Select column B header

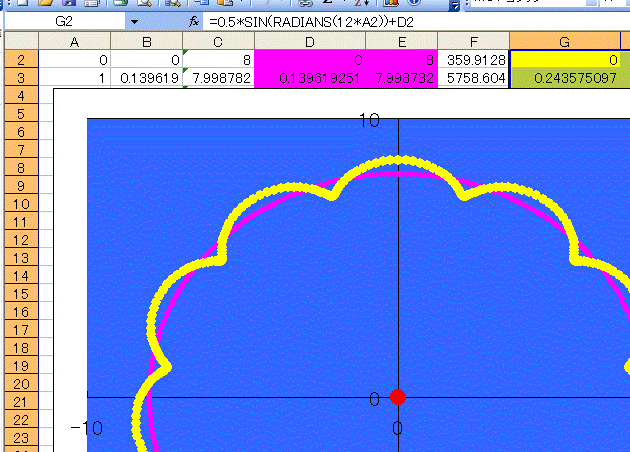(147, 41)
